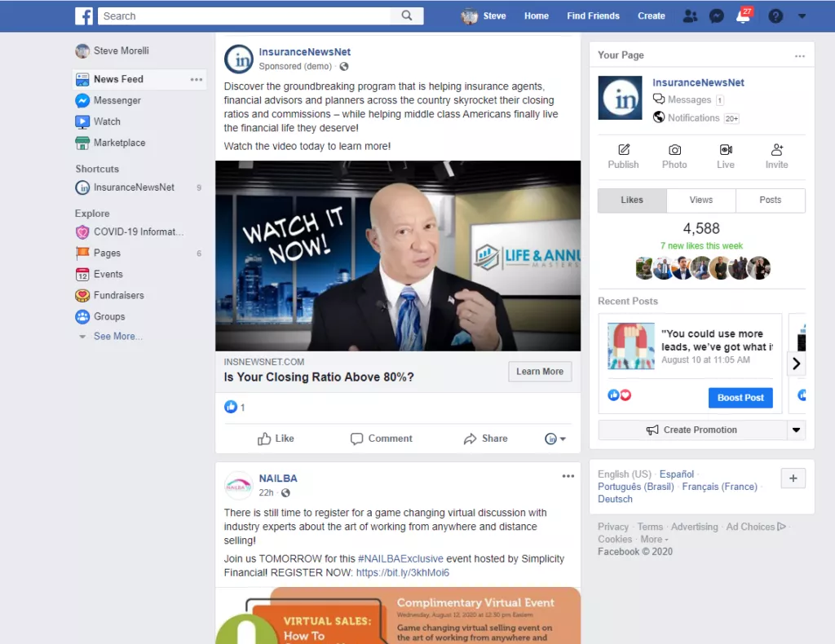835x644 pixels.
Task: Open Find Friends in the top bar
Action: 594,16
